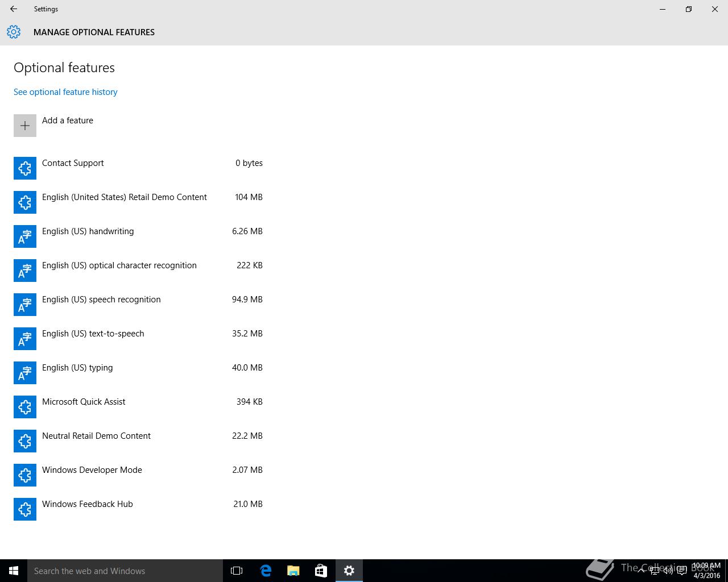Click the 21.0 MB size value
The image size is (728, 582).
pyautogui.click(x=248, y=504)
